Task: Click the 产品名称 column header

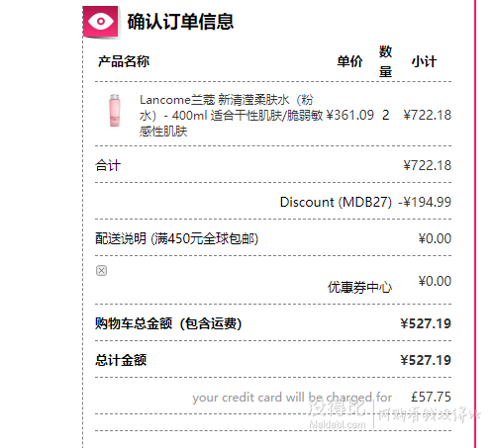Action: coord(124,61)
